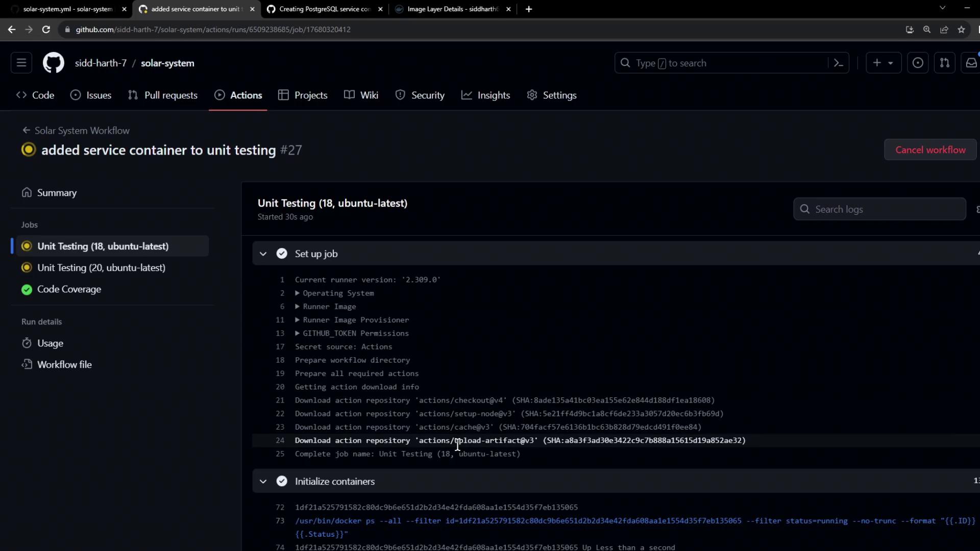This screenshot has height=551, width=980.
Task: Open the command palette icon
Action: (838, 63)
